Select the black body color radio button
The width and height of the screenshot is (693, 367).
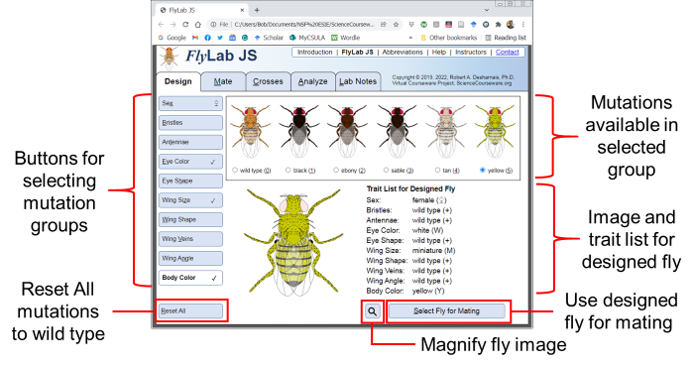(288, 170)
